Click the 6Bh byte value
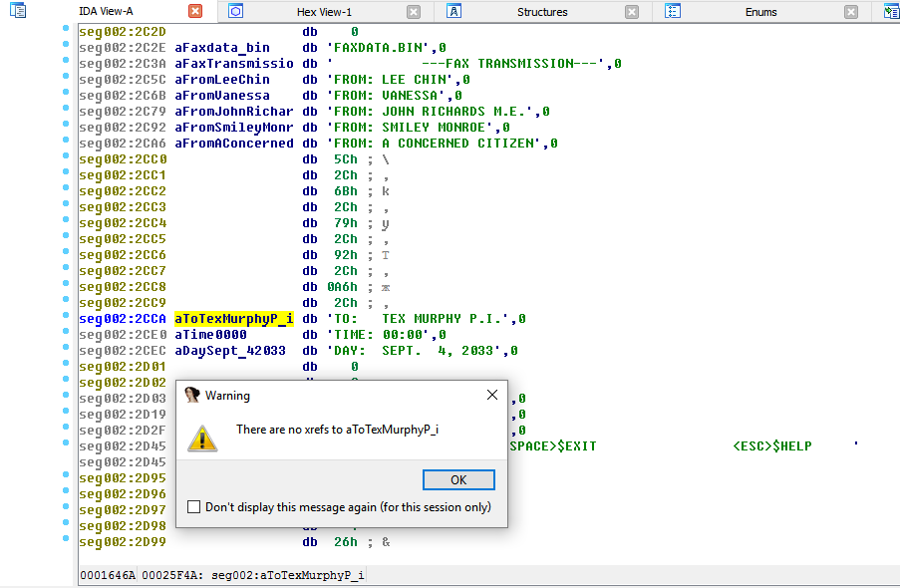 (346, 191)
